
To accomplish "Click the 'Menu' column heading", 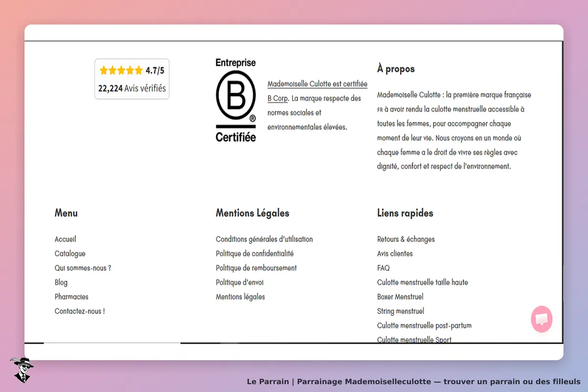I will [x=66, y=213].
